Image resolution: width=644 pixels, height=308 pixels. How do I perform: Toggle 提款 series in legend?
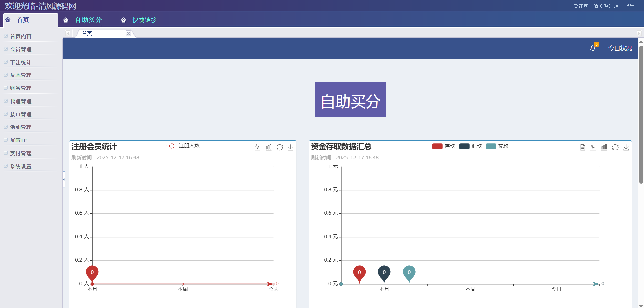coord(497,146)
